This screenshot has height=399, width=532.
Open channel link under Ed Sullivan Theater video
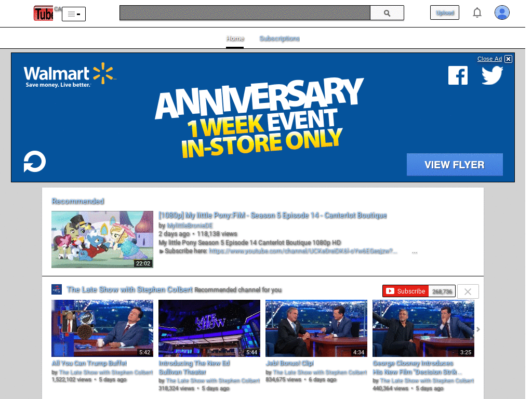[x=213, y=381]
